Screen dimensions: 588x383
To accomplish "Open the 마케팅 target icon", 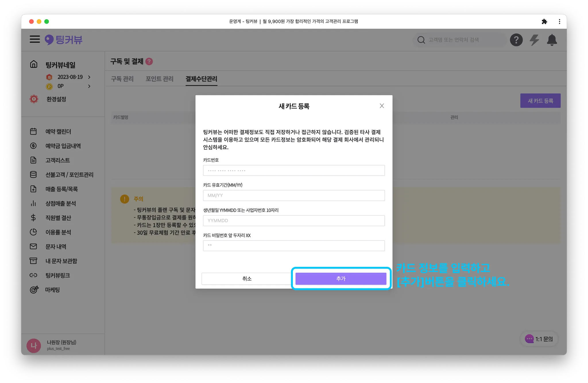I will [34, 290].
